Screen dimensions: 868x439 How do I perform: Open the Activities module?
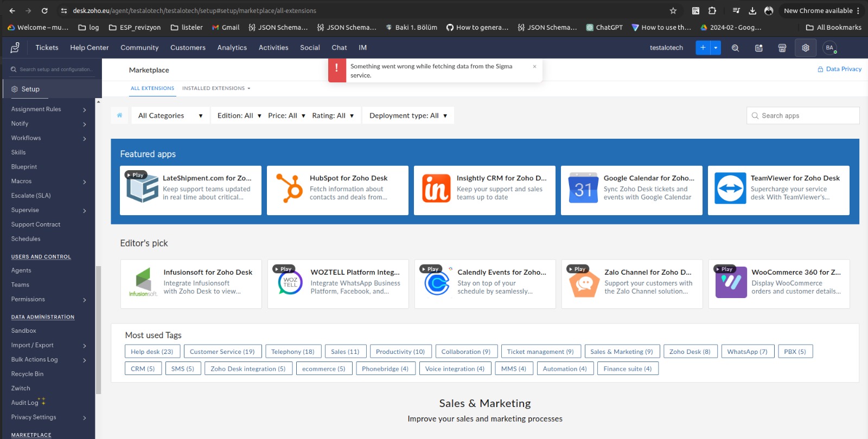(x=273, y=48)
